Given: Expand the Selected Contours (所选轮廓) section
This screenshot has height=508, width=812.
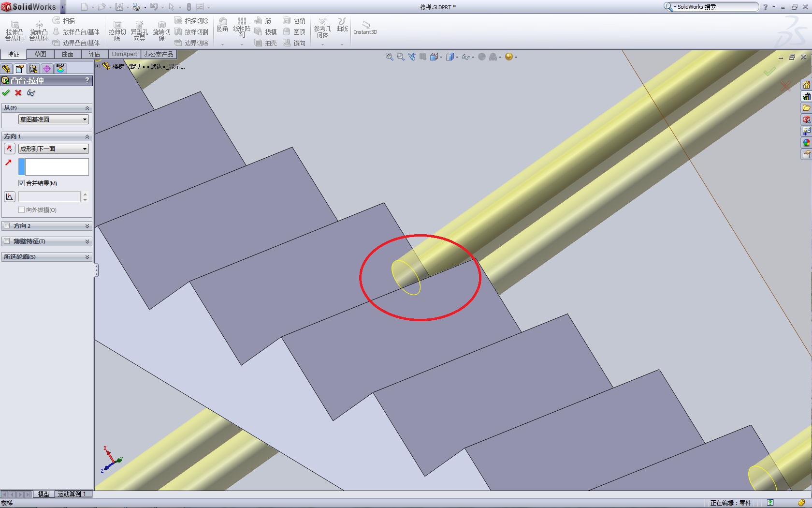Looking at the screenshot, I should pyautogui.click(x=87, y=257).
